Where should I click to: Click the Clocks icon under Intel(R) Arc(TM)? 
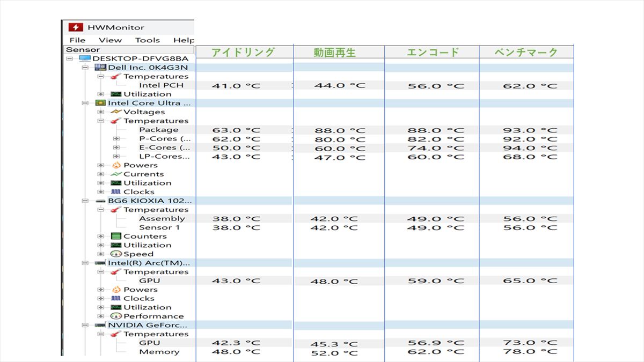pyautogui.click(x=116, y=298)
